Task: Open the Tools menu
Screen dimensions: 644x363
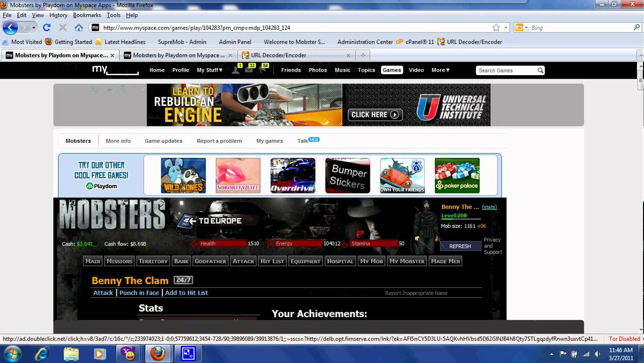Action: pos(113,15)
